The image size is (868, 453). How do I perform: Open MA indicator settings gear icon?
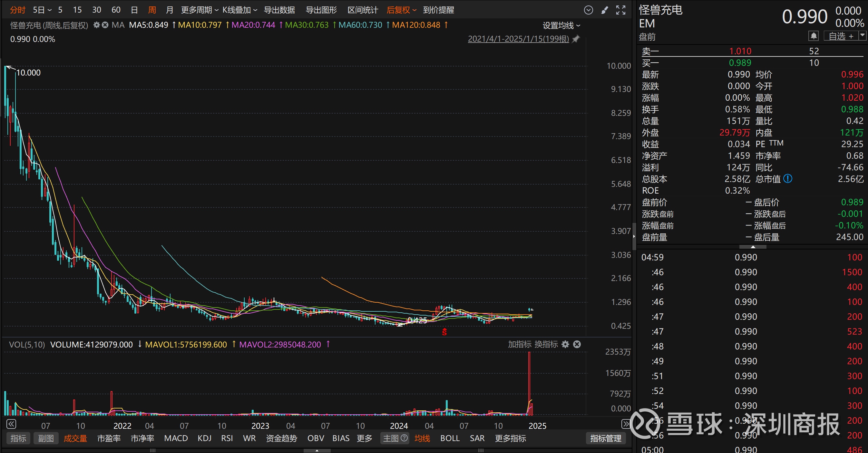96,25
